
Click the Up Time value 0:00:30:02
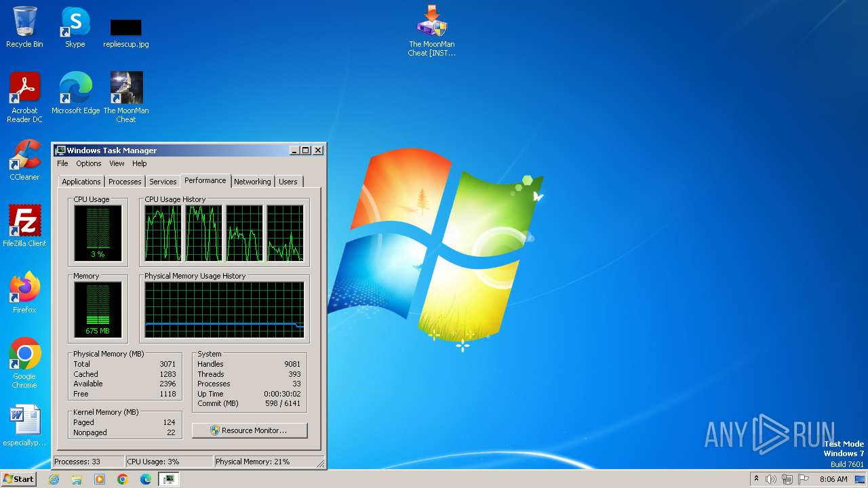tap(282, 394)
